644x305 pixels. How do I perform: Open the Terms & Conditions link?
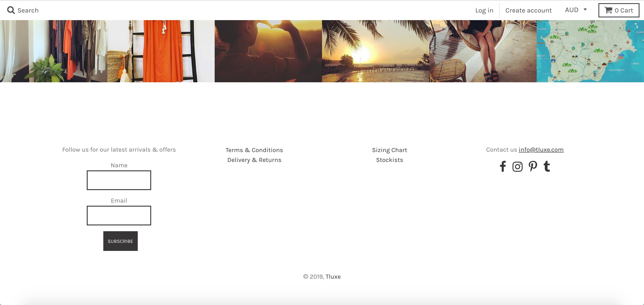pos(254,150)
